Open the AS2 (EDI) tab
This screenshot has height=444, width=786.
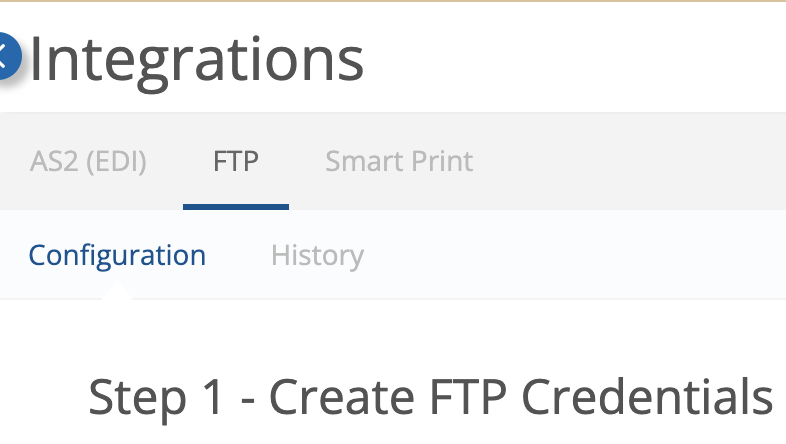click(88, 161)
